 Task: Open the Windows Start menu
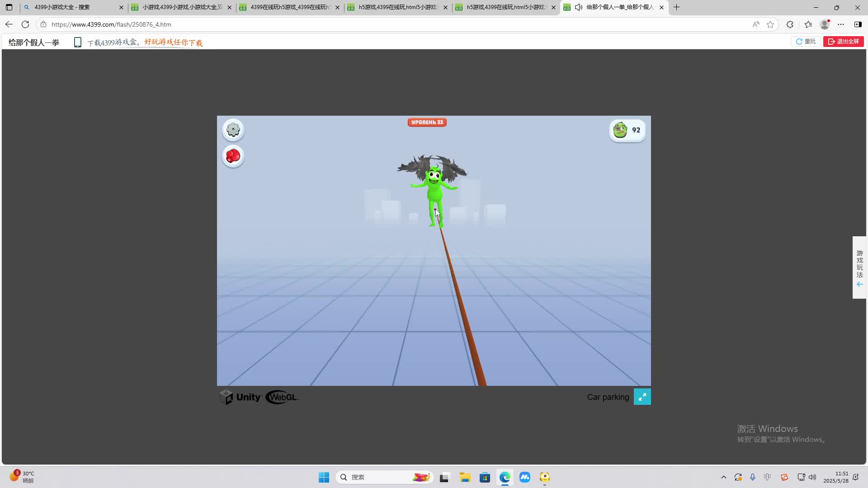click(324, 477)
